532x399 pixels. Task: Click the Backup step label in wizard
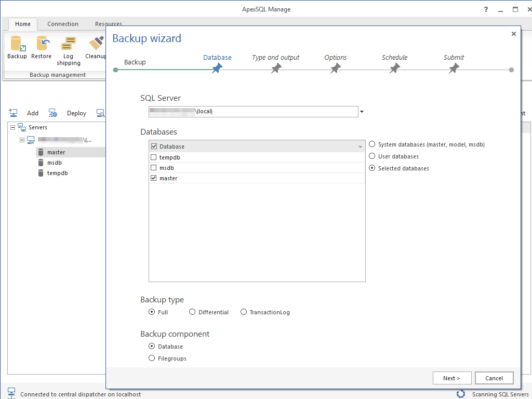click(x=135, y=62)
